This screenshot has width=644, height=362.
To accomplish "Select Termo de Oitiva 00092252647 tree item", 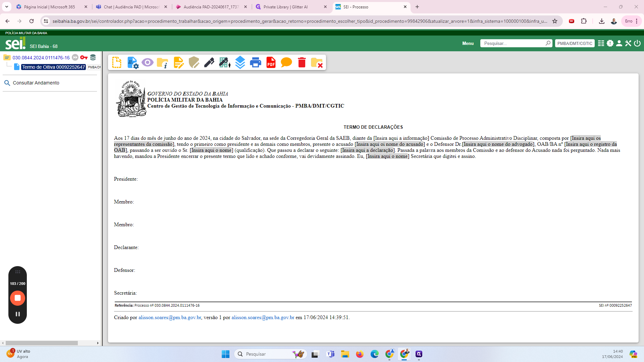I will pos(54,67).
